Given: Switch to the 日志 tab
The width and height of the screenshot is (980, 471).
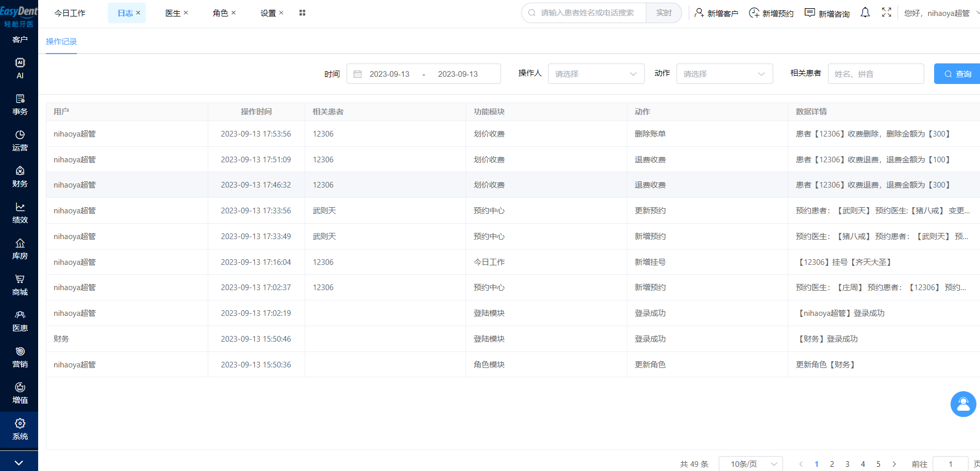Looking at the screenshot, I should [125, 13].
